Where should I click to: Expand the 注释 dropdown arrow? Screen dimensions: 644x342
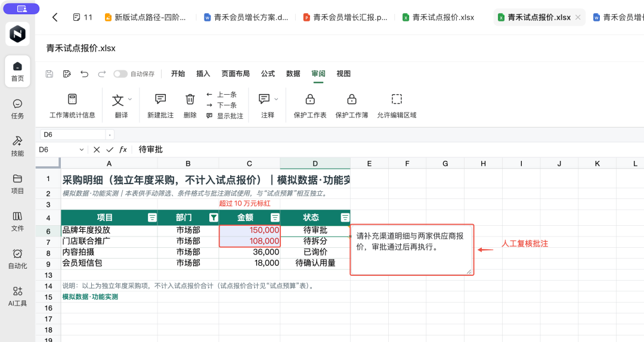(x=276, y=100)
